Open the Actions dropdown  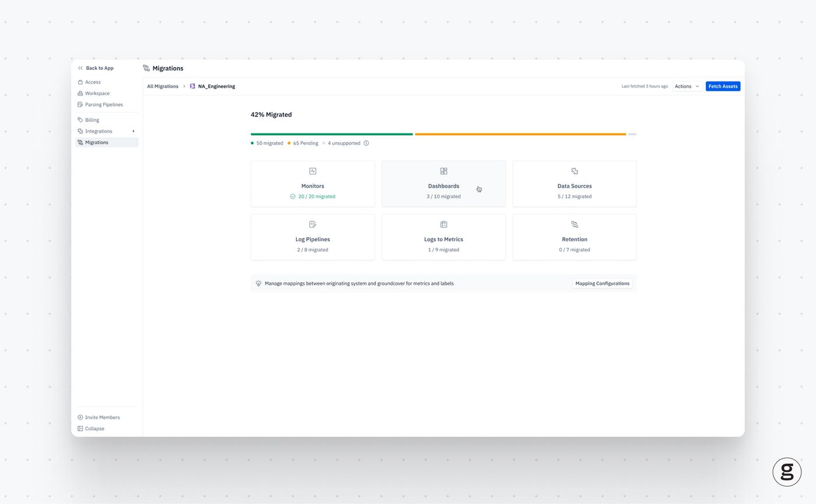click(687, 86)
